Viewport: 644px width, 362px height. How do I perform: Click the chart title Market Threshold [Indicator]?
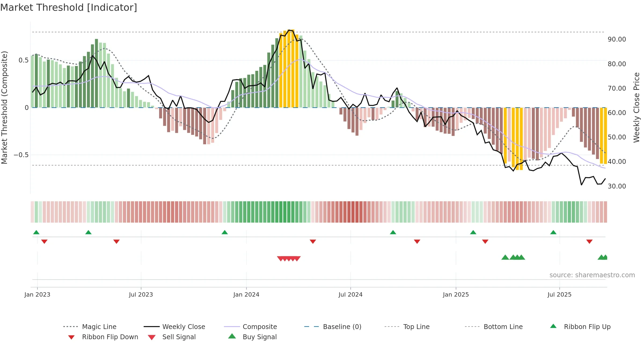pyautogui.click(x=69, y=8)
